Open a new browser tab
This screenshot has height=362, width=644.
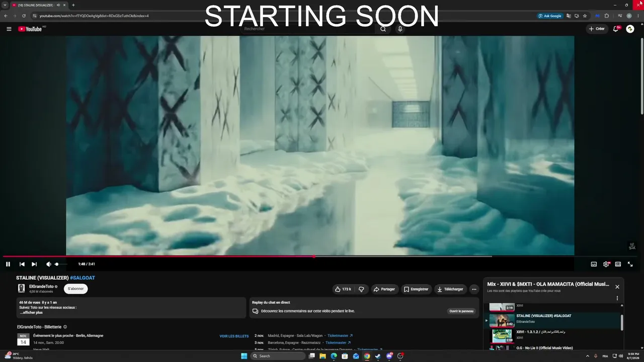tap(73, 5)
